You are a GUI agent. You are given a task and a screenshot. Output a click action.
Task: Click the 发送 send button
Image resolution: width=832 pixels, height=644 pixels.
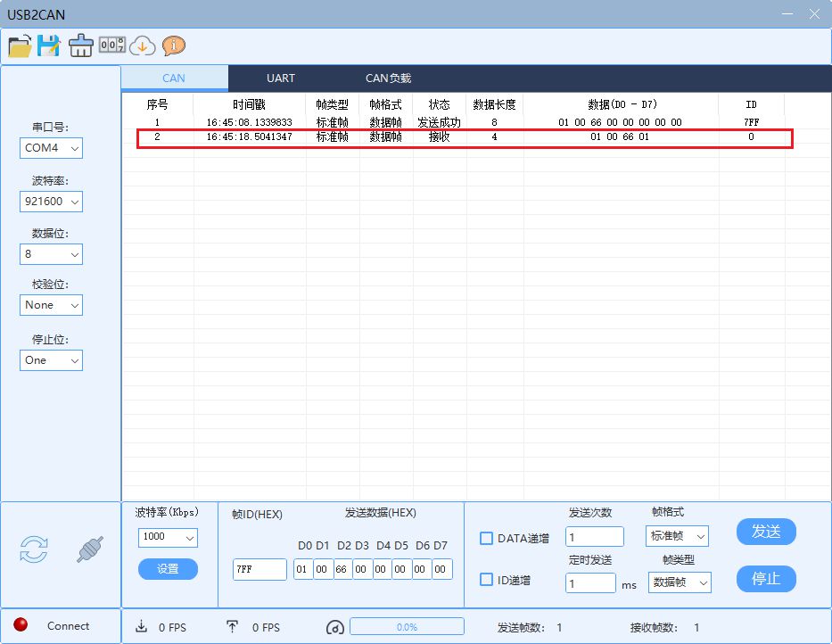click(x=766, y=532)
